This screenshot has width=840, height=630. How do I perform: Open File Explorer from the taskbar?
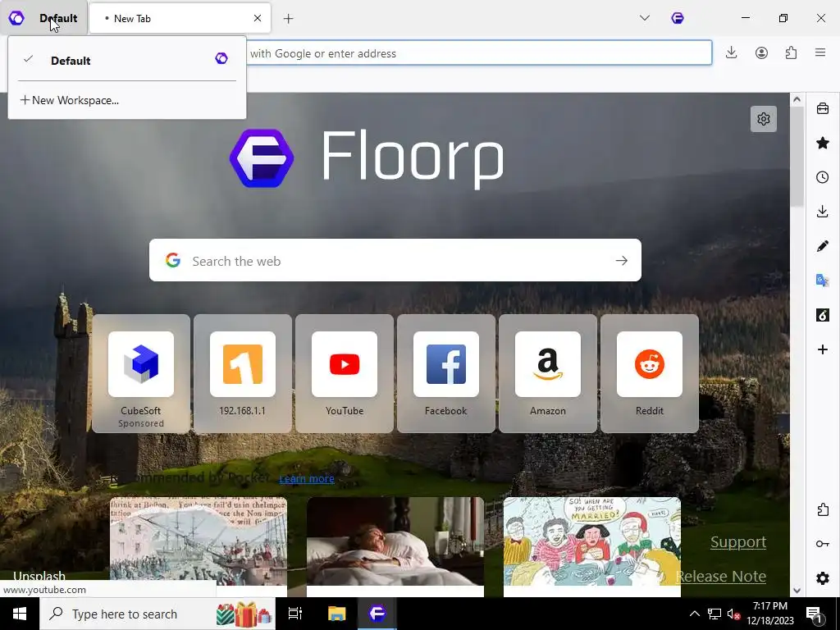pos(337,614)
